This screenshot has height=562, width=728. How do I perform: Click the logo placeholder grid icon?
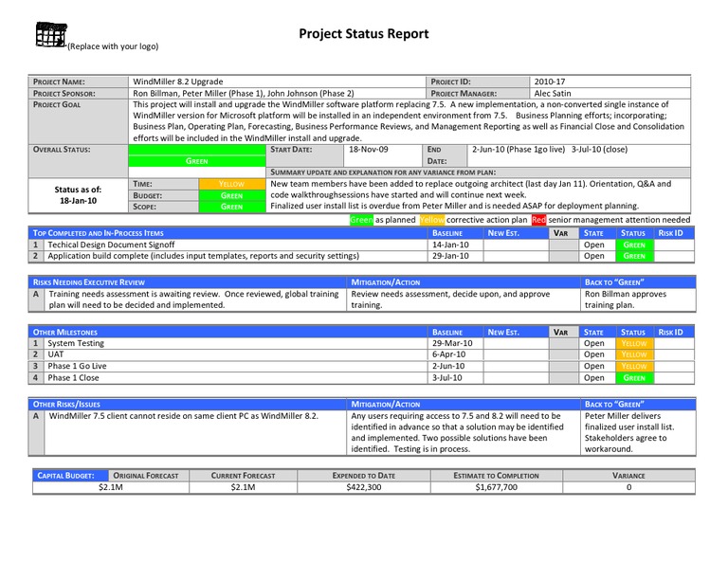[x=49, y=35]
